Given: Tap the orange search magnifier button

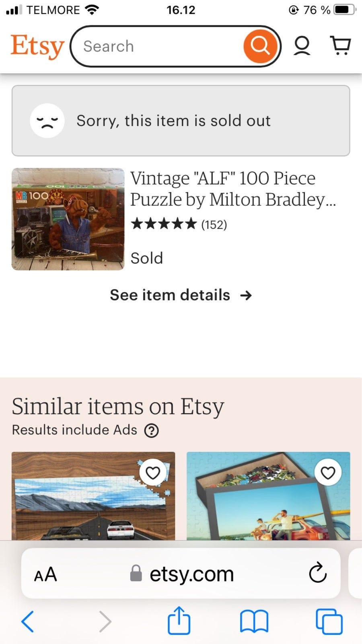Looking at the screenshot, I should pyautogui.click(x=260, y=46).
